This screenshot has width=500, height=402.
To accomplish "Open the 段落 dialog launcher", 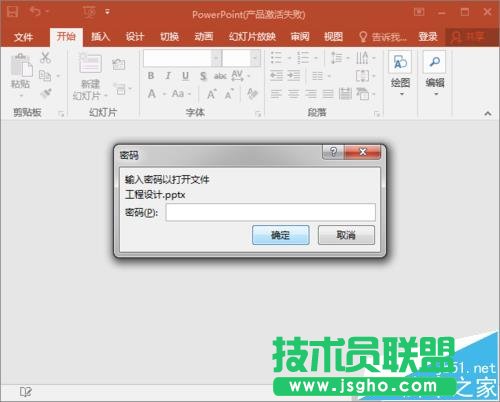I will click(377, 114).
